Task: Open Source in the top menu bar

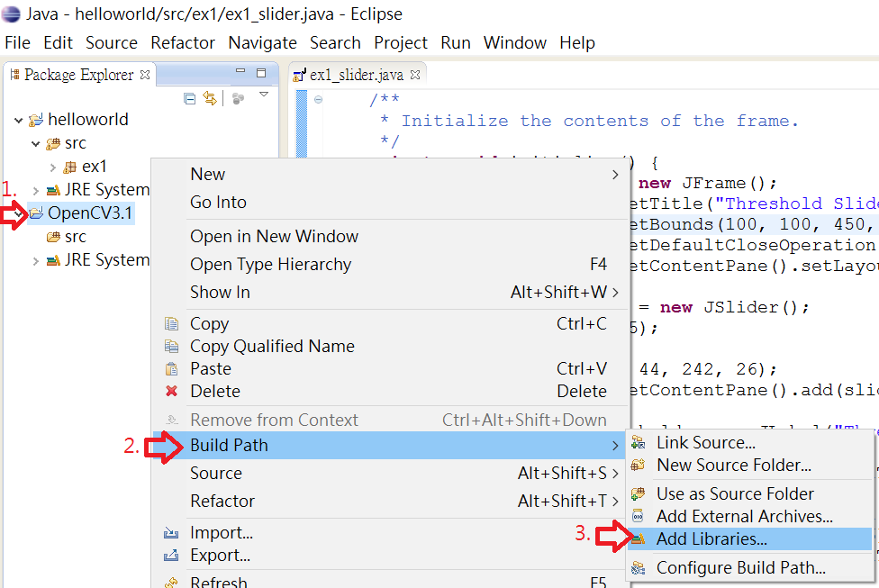Action: pos(112,42)
